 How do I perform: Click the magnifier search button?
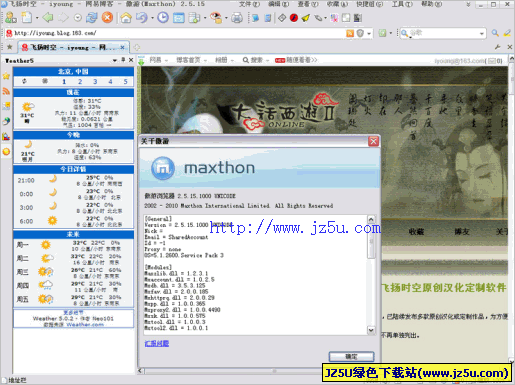coord(495,33)
